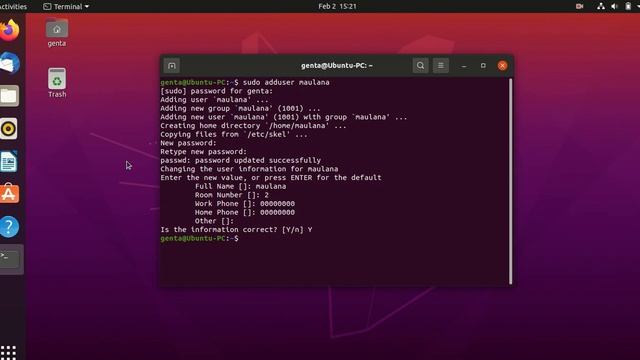Click the battery icon in top bar
Viewport: 640px width, 360px height.
pos(628,6)
